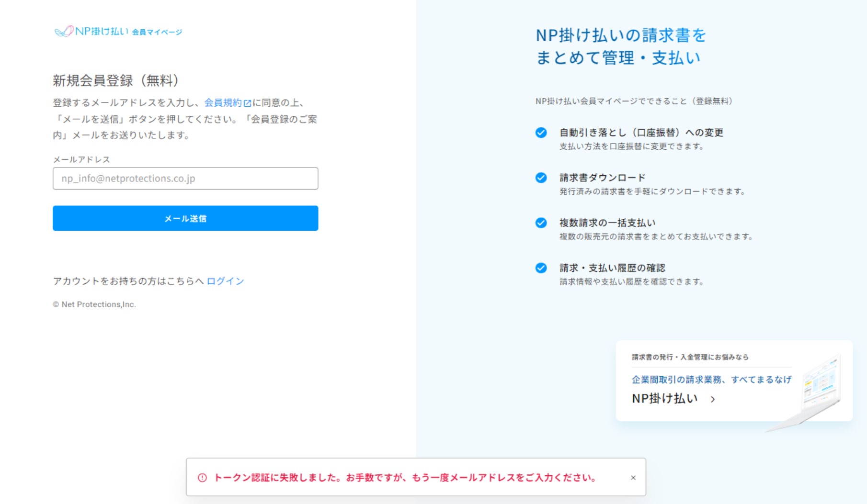Dismiss the token authentication error notification
Screen dimensions: 867x504
pos(633,477)
